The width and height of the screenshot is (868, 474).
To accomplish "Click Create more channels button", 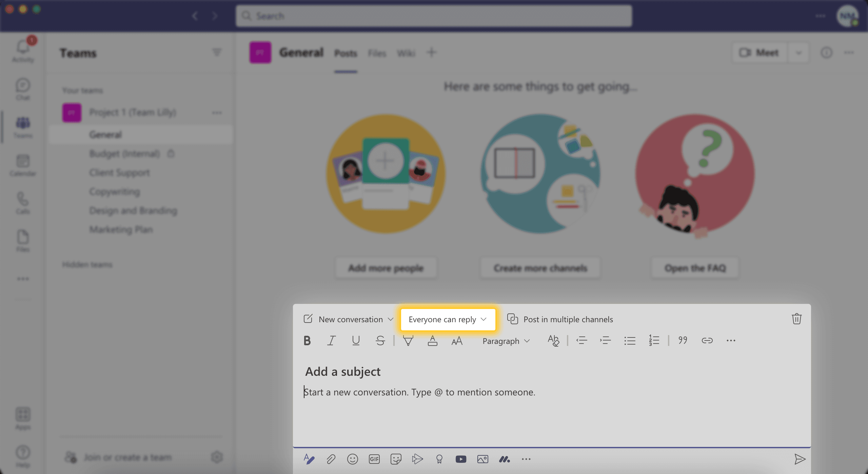I will 540,268.
